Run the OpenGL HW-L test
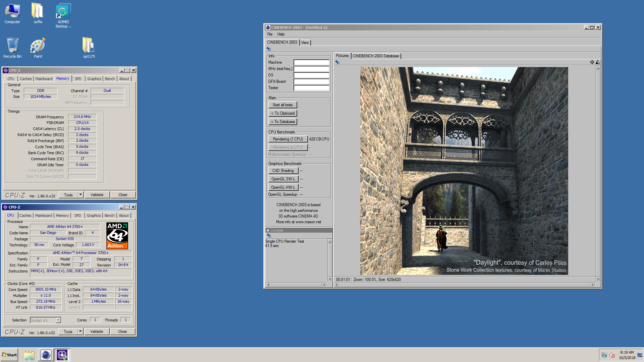 coord(283,187)
